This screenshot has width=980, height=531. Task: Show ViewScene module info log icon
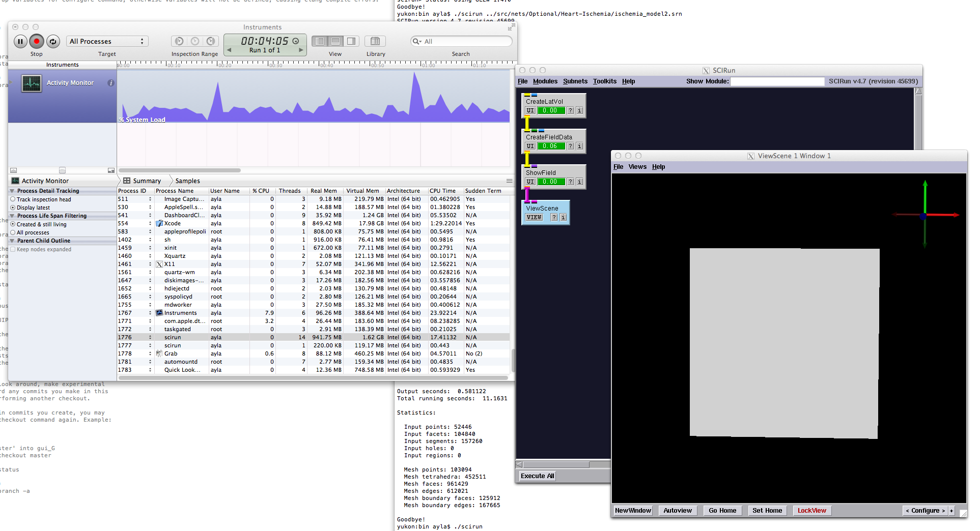pyautogui.click(x=563, y=217)
